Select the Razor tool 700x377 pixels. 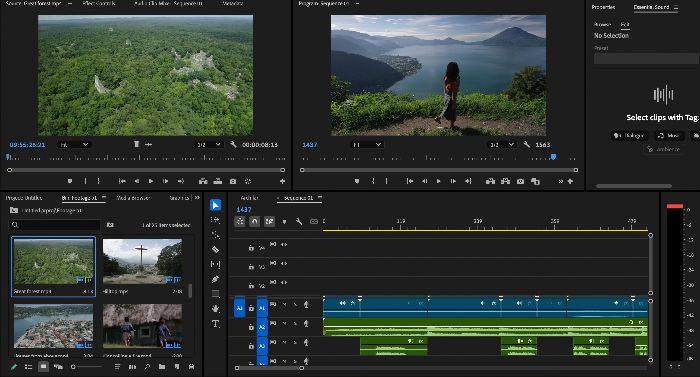click(216, 249)
